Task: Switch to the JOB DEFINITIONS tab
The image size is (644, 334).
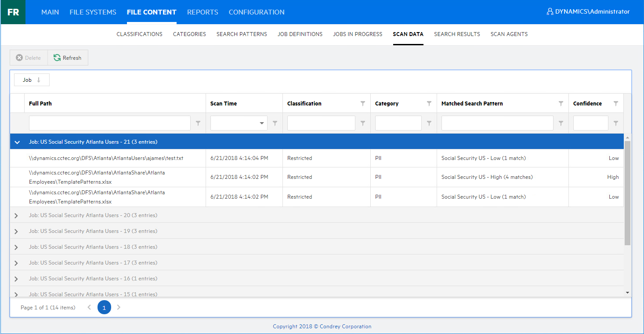Action: [x=300, y=34]
